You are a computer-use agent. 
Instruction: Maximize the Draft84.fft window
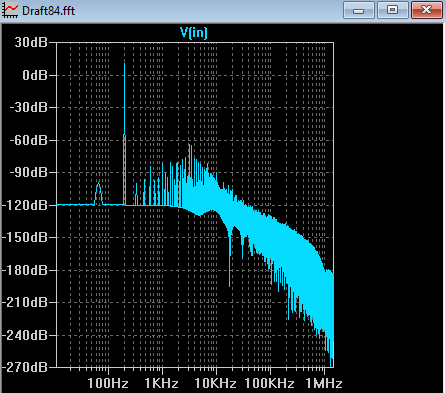[393, 10]
